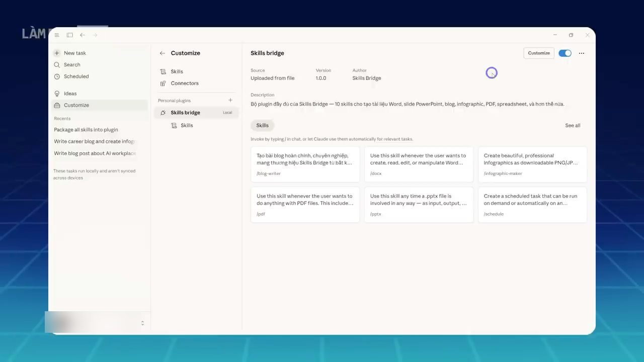Click the back arrow beside Customize heading
Screen dimensions: 644x362
pos(162,53)
